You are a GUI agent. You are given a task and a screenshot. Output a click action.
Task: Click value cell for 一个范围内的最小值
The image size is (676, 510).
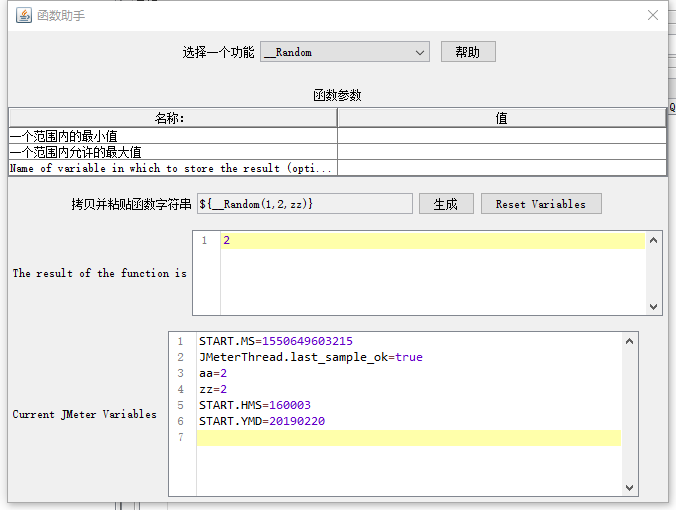(502, 136)
